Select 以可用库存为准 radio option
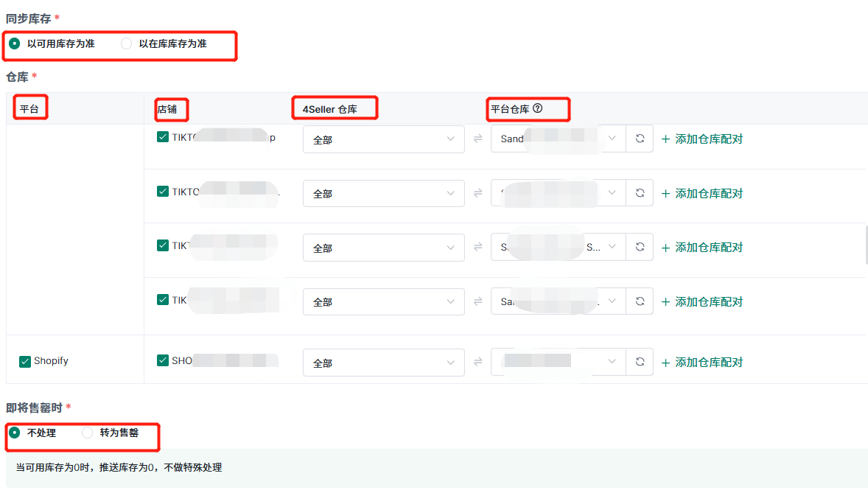Screen dimensions: 868x493 click(15, 43)
